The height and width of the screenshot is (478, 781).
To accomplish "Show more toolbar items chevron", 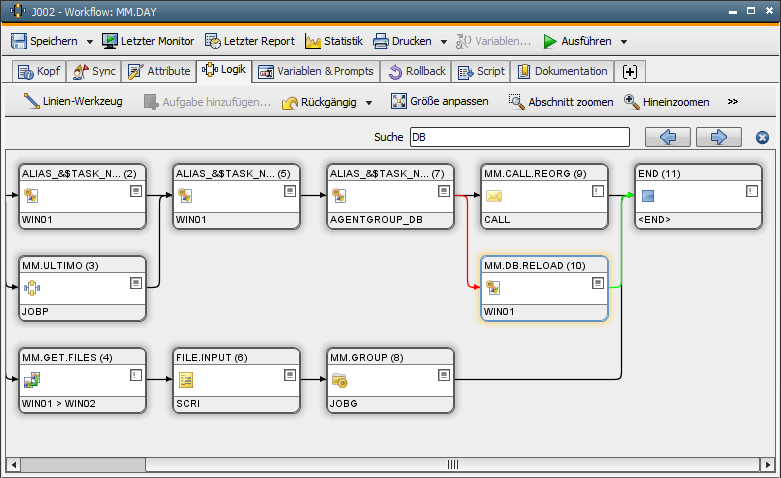I will coord(732,102).
